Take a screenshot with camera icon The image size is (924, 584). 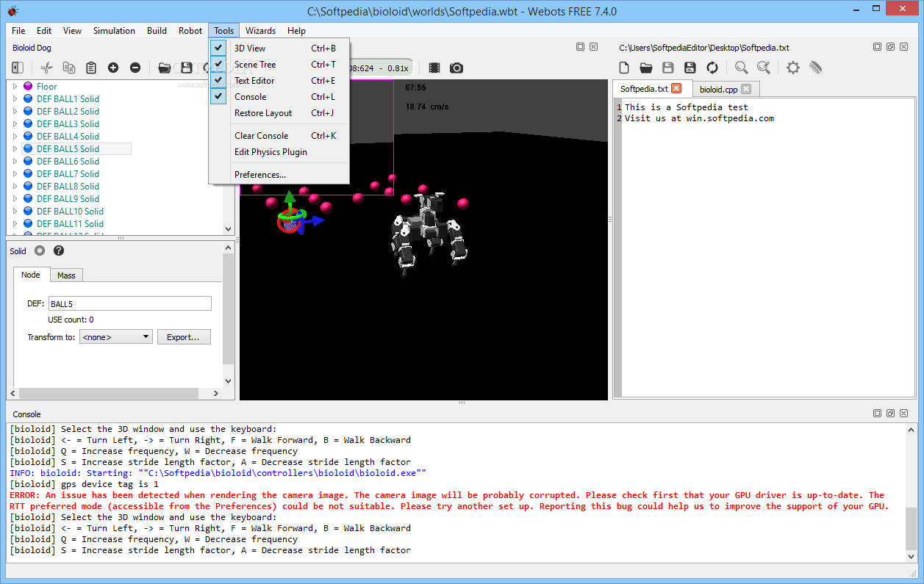[456, 68]
